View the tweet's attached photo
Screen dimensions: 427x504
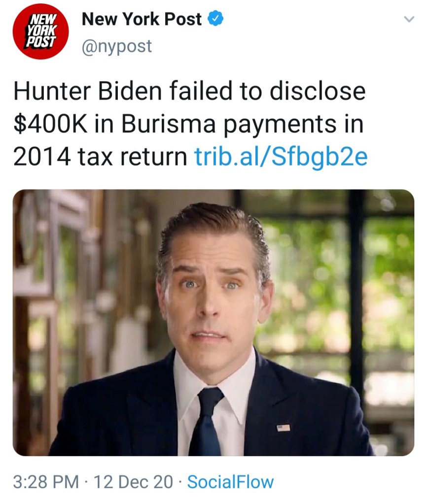[x=213, y=322]
